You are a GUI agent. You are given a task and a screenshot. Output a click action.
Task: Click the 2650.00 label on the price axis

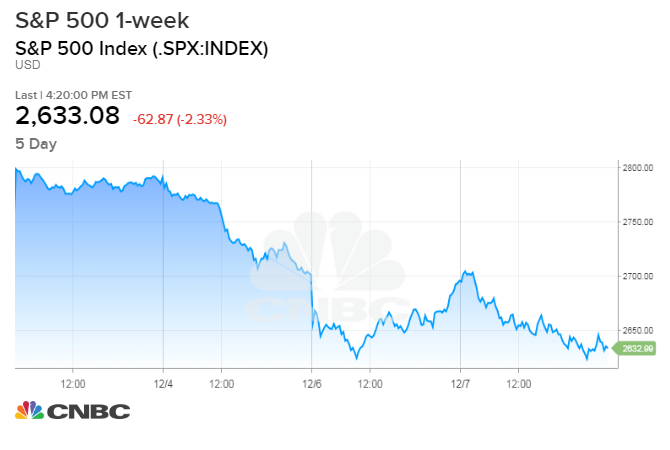pos(635,330)
